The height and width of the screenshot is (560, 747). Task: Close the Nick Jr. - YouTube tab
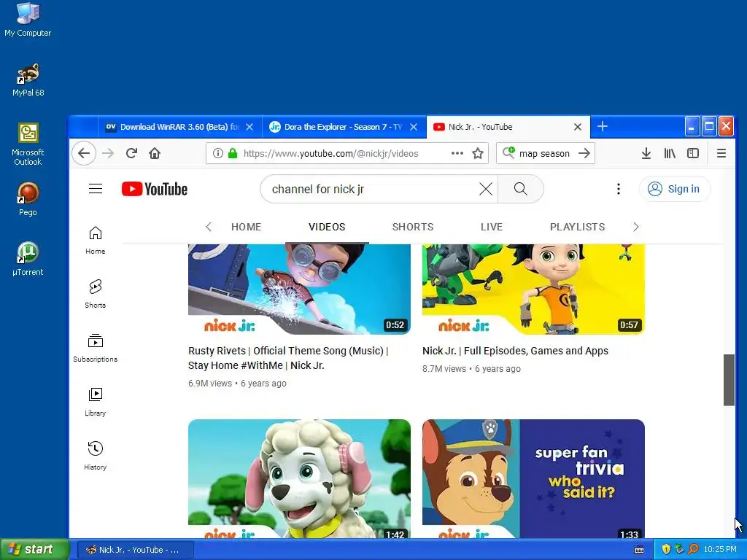coord(578,127)
